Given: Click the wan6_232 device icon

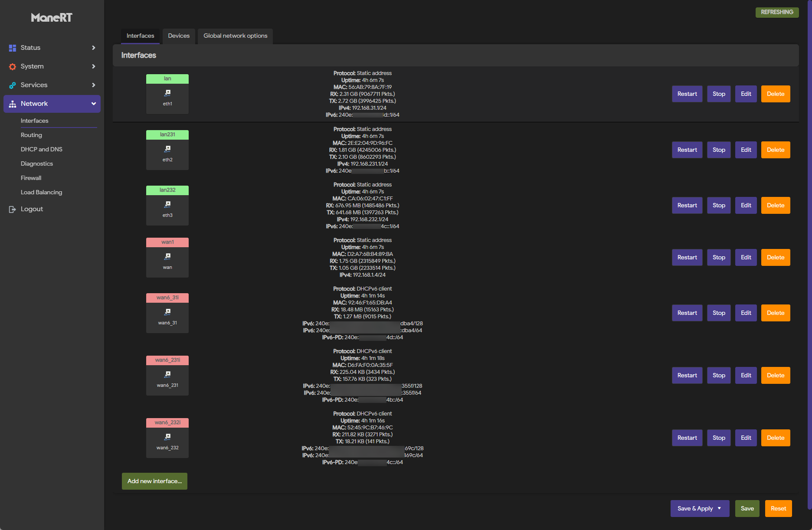Looking at the screenshot, I should click(167, 437).
